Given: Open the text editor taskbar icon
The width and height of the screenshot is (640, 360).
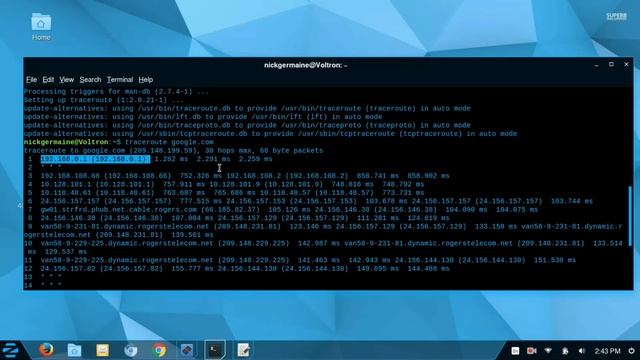Looking at the screenshot, I should [243, 350].
